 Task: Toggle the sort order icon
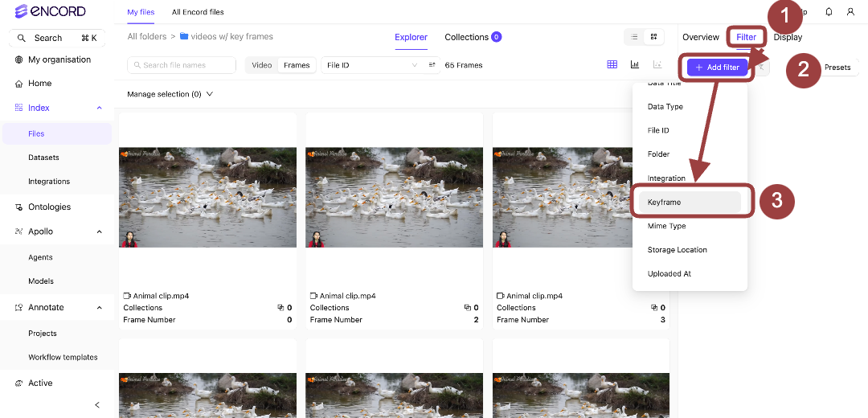point(432,65)
